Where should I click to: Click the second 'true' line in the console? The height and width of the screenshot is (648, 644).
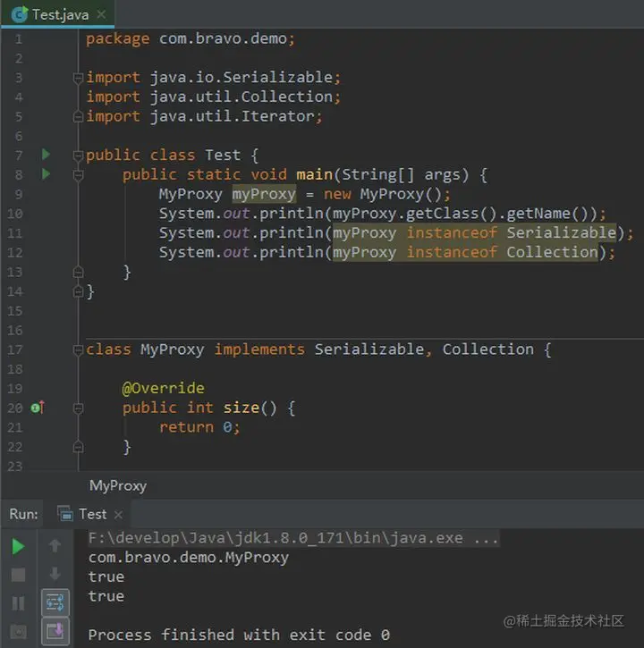[x=106, y=596]
